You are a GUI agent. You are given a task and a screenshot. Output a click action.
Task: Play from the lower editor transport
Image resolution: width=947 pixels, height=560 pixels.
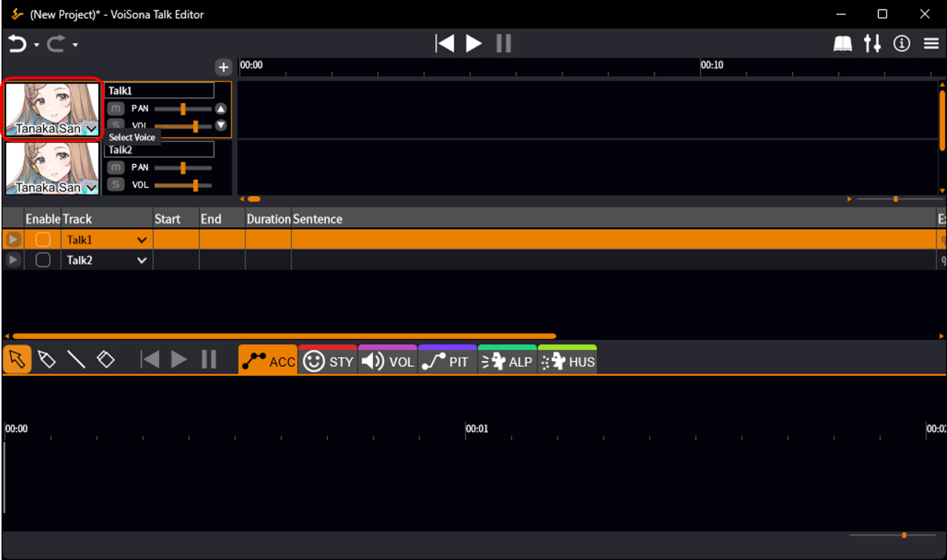point(179,360)
